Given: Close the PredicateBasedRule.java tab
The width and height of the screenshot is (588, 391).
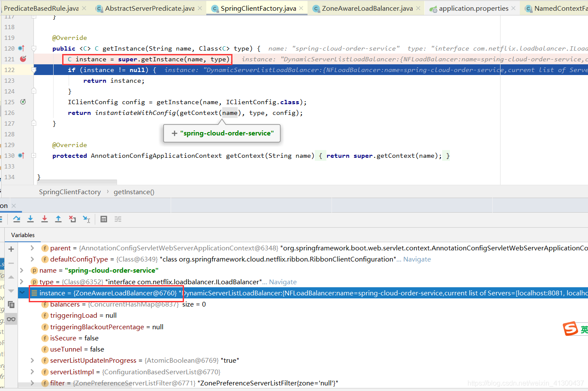Looking at the screenshot, I should point(84,8).
